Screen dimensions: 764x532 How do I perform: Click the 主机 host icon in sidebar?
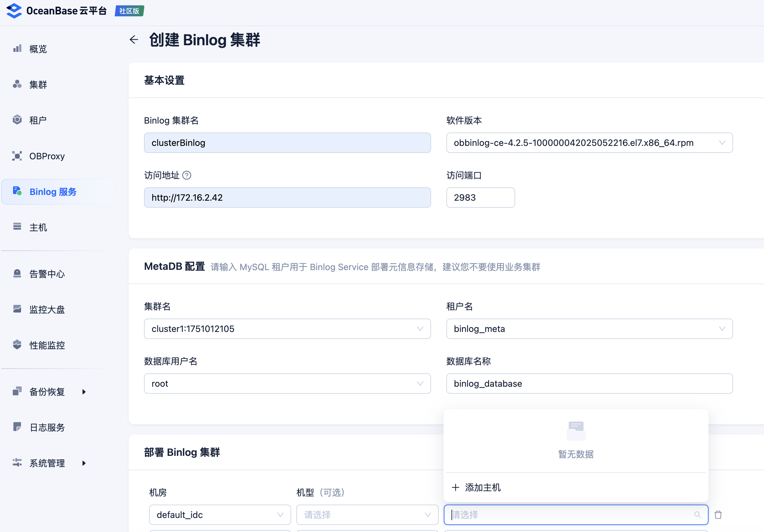tap(17, 226)
